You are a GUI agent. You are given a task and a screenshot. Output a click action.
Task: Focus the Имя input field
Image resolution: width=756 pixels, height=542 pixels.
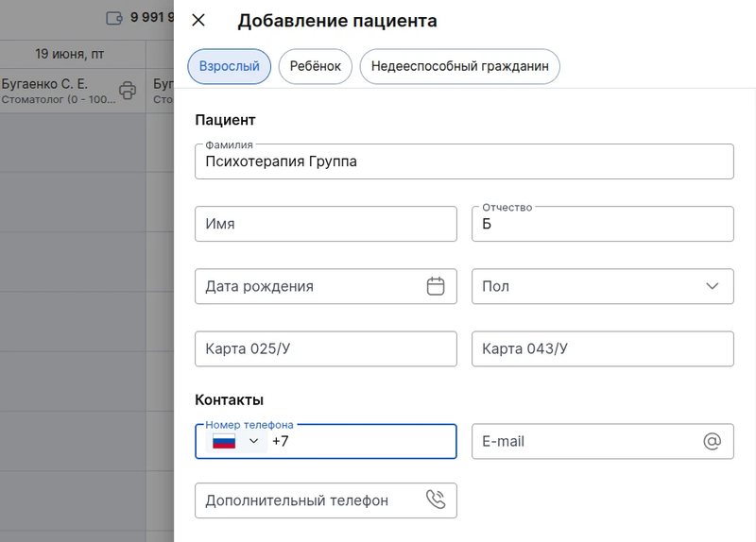[326, 224]
